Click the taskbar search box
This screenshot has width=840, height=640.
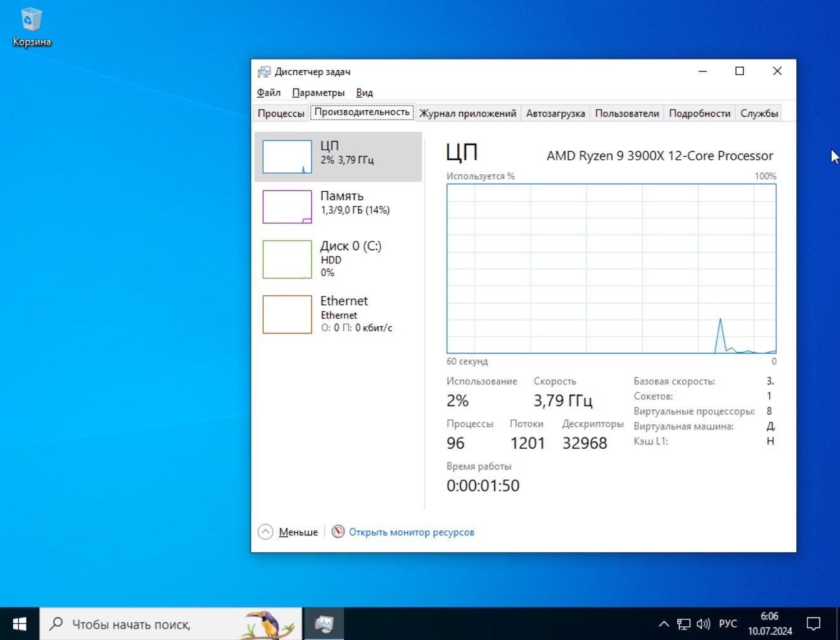171,624
